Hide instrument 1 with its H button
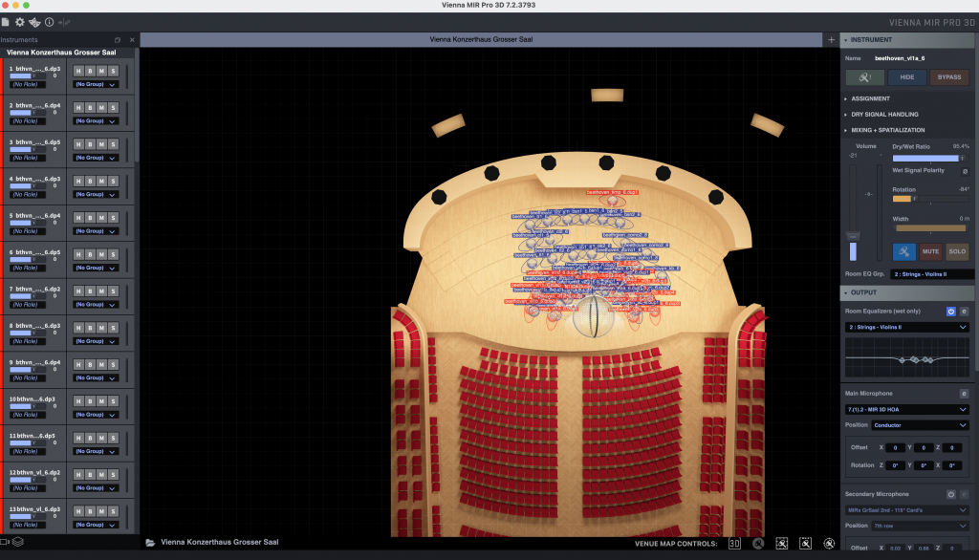 click(x=78, y=71)
